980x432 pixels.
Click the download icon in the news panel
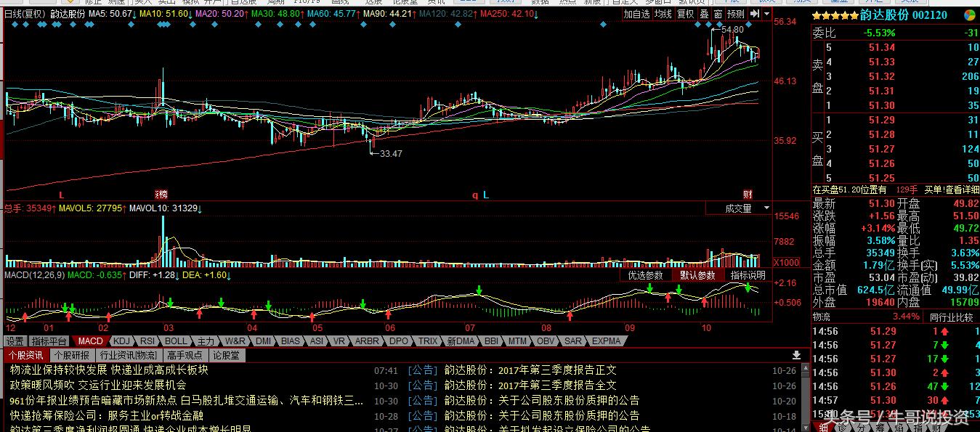point(796,355)
